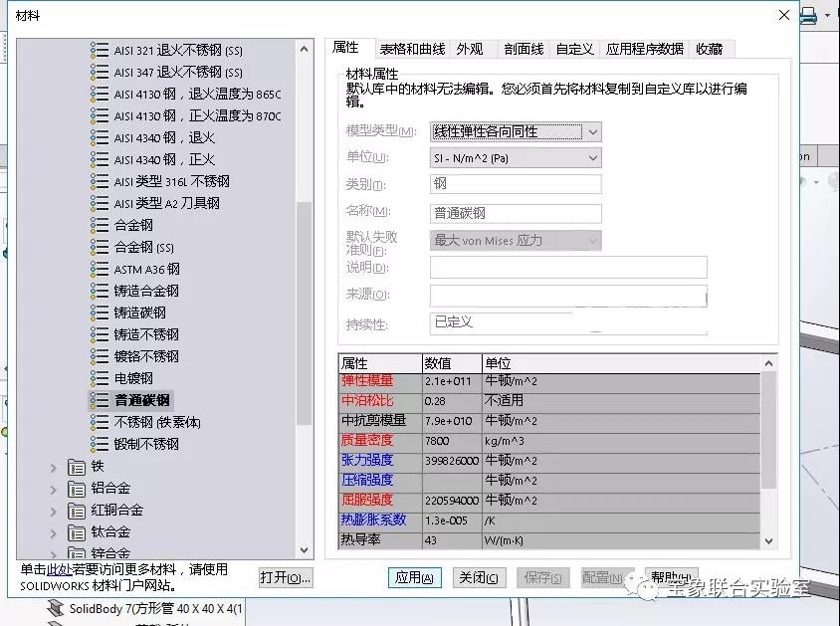Click the 热导率 value 43
Viewport: 840px width, 626px height.
pyautogui.click(x=452, y=540)
